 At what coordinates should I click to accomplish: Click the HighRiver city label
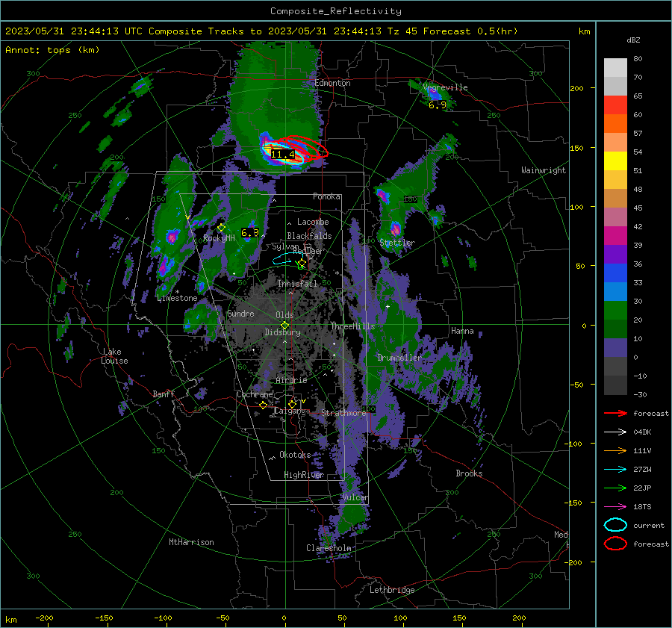tap(304, 475)
